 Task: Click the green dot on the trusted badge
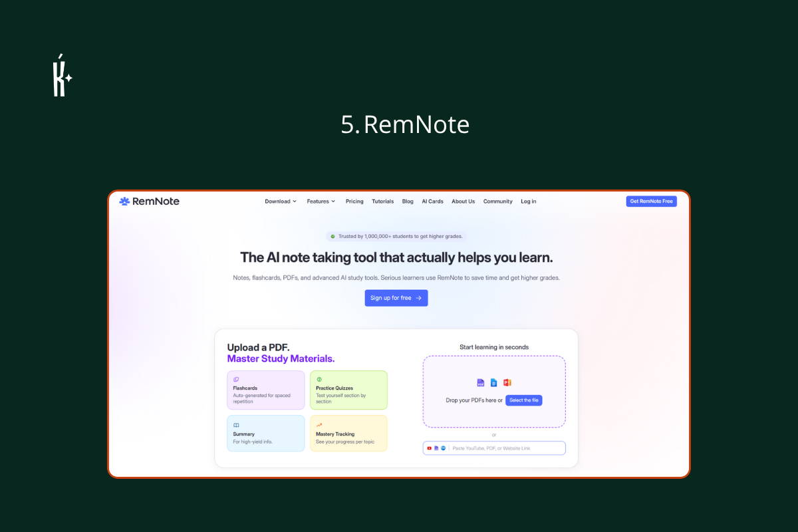click(x=333, y=236)
